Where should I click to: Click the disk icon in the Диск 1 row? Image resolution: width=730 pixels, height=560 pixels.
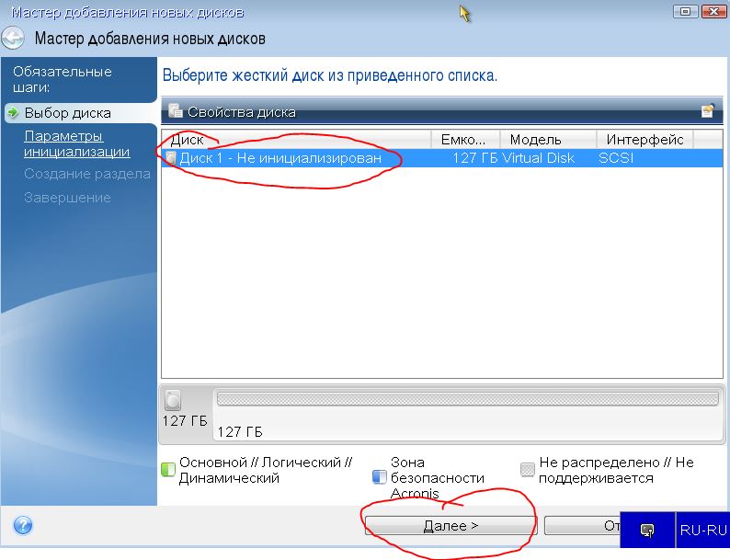(x=170, y=158)
